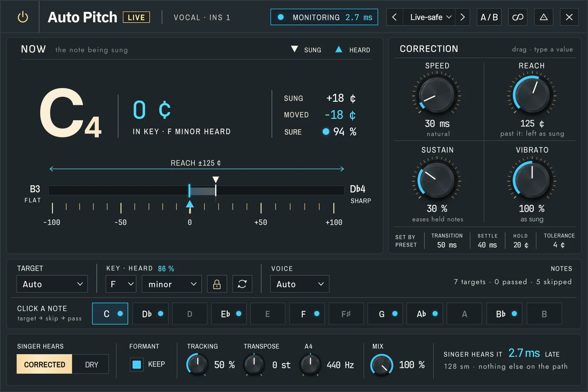Image resolution: width=588 pixels, height=392 pixels.
Task: Click the sung pitch marker on the meter
Action: point(216,180)
